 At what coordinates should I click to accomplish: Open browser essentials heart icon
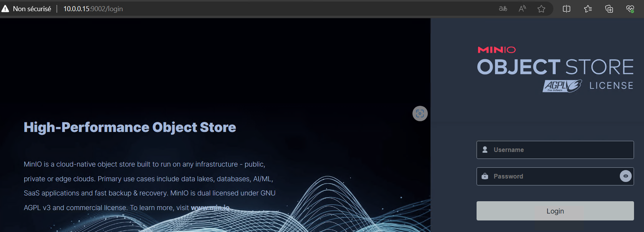[630, 8]
